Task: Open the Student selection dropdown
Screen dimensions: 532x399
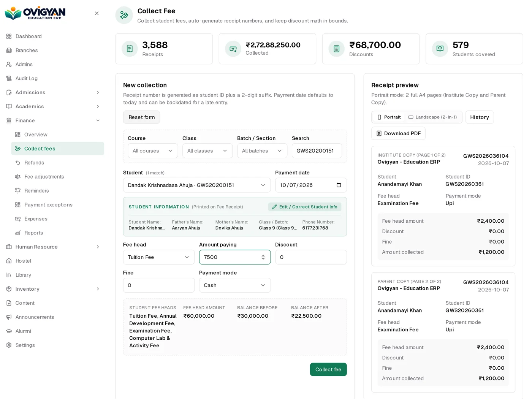Action: (197, 185)
